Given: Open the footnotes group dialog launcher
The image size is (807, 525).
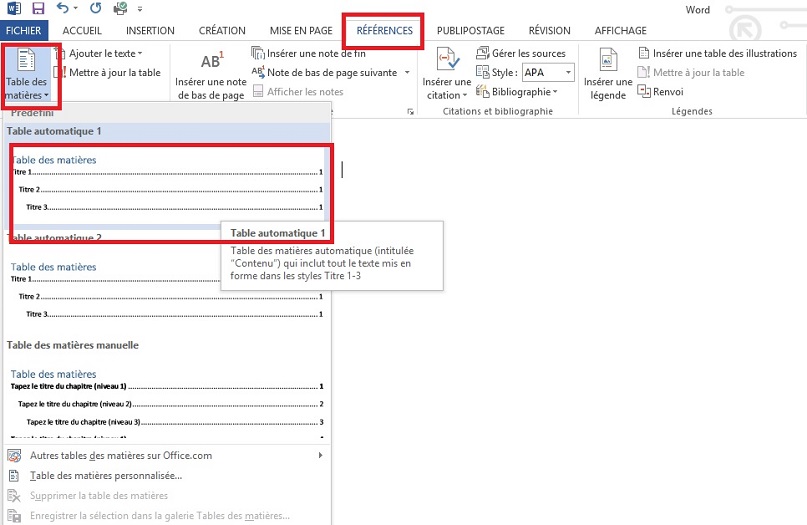Looking at the screenshot, I should coord(410,111).
